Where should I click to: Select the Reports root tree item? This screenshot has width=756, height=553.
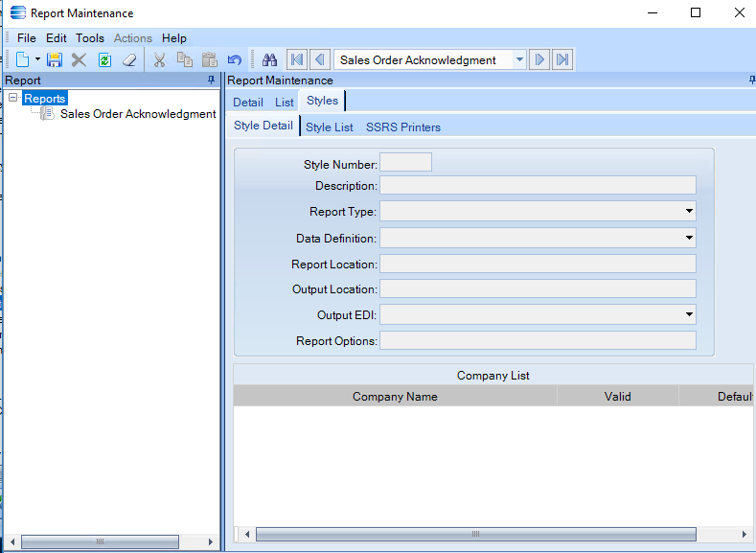coord(44,99)
